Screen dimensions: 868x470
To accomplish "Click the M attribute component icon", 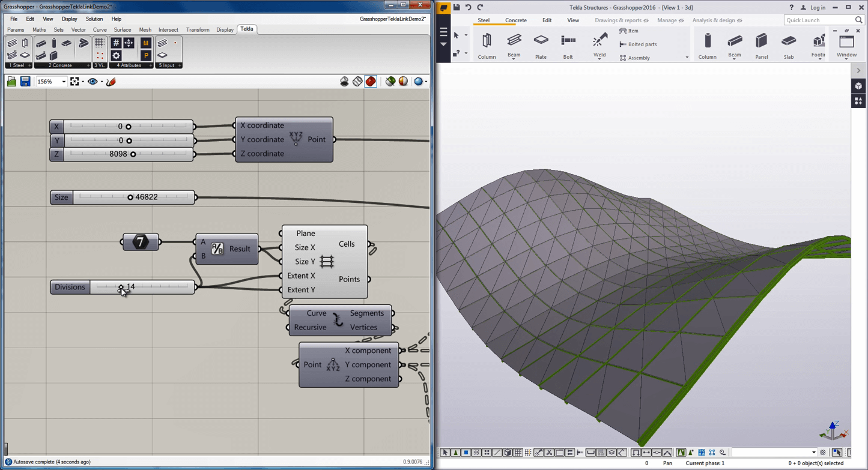I will (x=145, y=43).
